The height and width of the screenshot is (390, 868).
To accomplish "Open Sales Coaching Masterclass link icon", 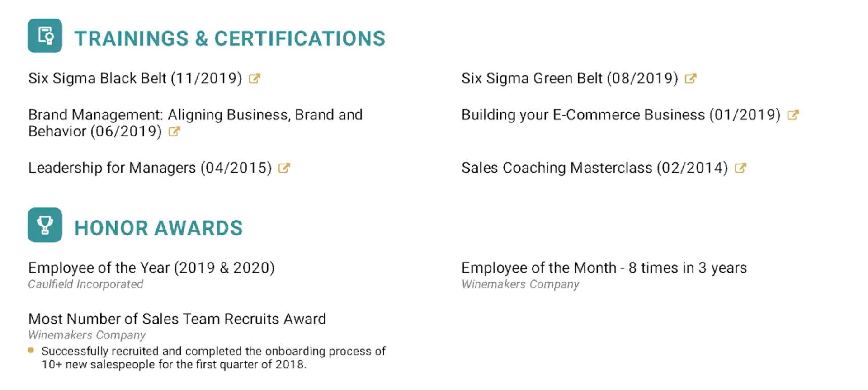I will (x=740, y=168).
